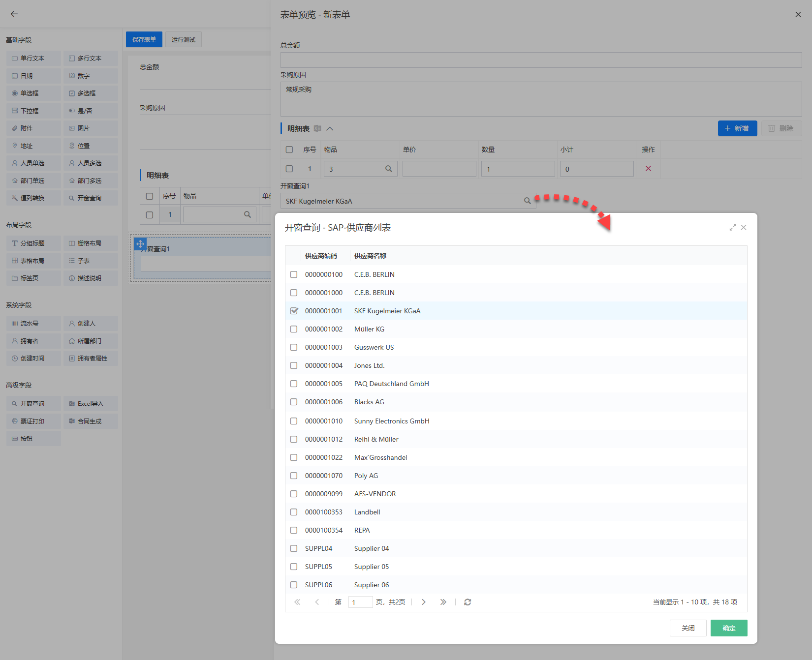The height and width of the screenshot is (660, 812).
Task: Click the 运行测试 toolbar tab
Action: pos(184,39)
